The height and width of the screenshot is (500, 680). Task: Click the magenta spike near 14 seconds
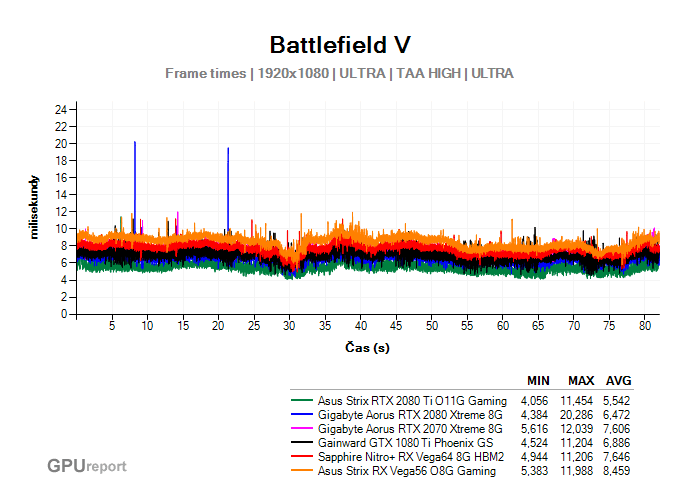coord(178,223)
